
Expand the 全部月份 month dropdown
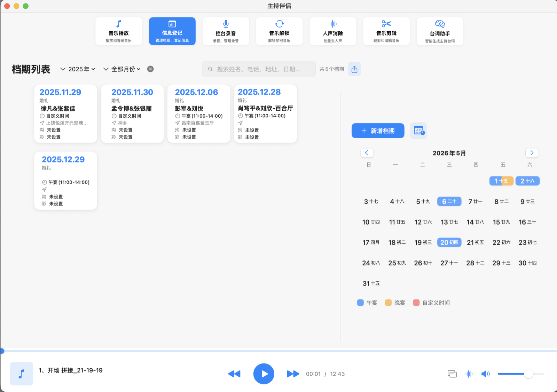122,69
